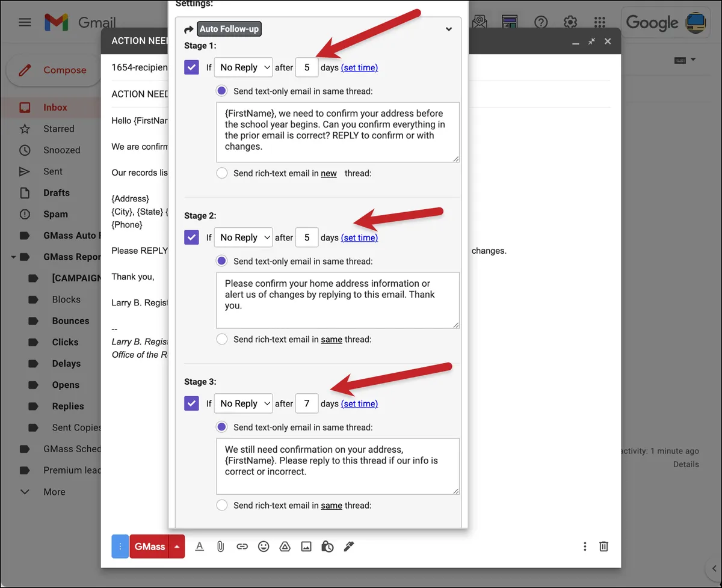The image size is (722, 588).
Task: Click the blue GMass options button beside GMass
Action: click(x=120, y=547)
